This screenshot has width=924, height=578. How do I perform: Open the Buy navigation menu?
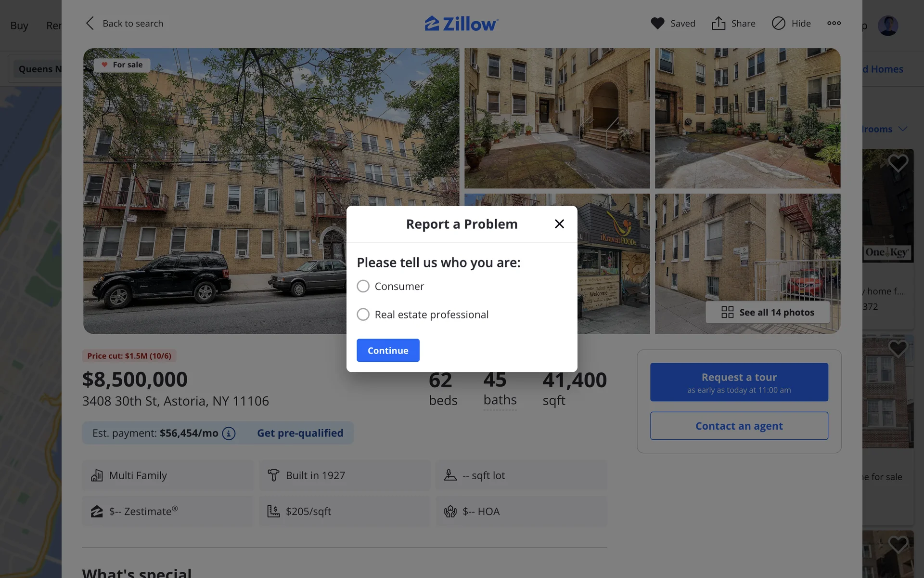pyautogui.click(x=19, y=26)
